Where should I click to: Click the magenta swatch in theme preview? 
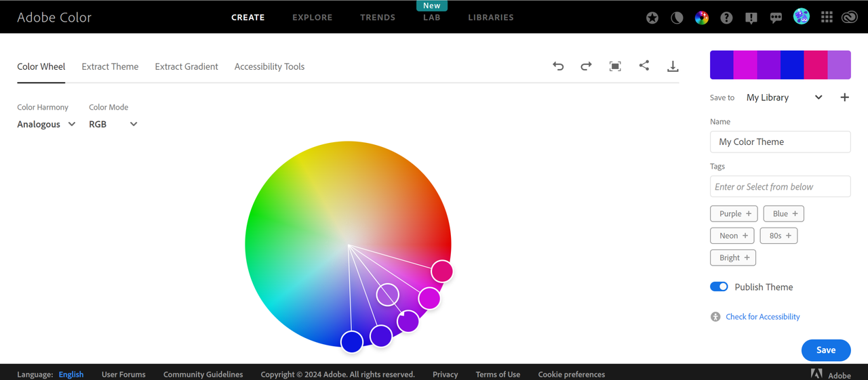[745, 65]
